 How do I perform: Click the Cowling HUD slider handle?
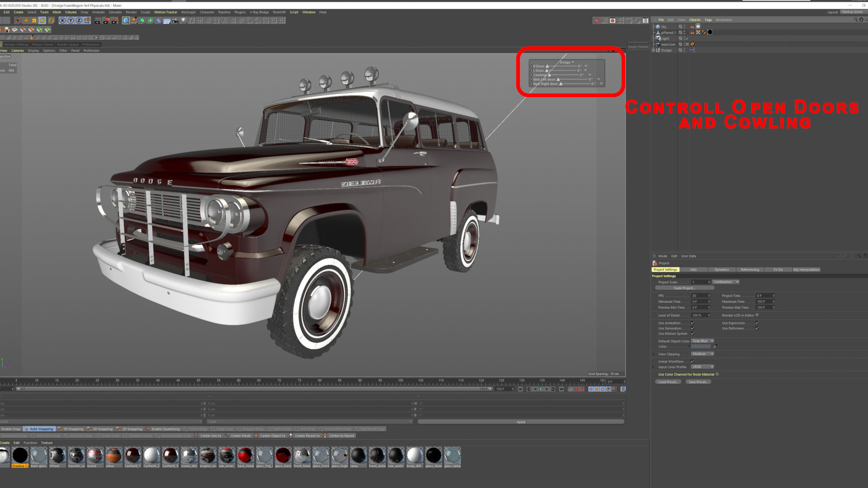(549, 75)
